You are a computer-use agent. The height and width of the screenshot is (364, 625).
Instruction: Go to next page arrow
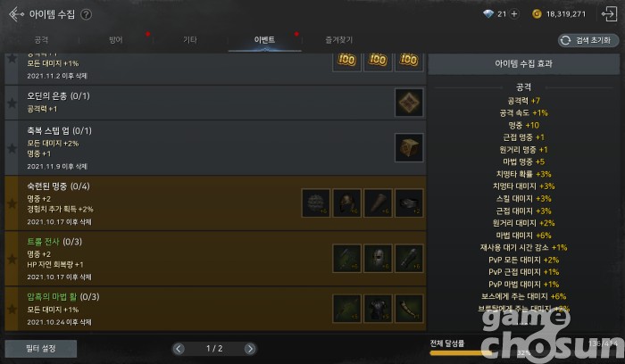point(250,349)
